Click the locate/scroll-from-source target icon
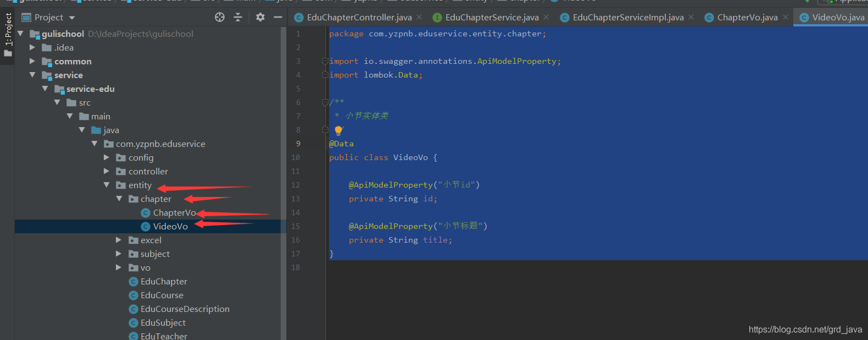The height and width of the screenshot is (340, 868). coord(220,17)
